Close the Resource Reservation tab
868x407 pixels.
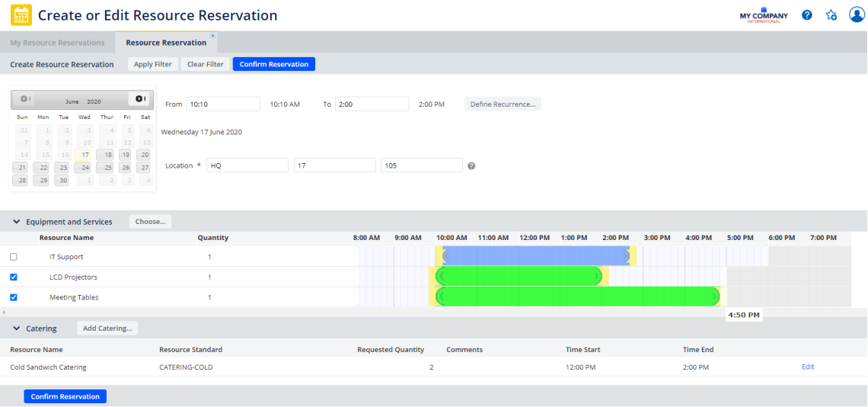(212, 36)
